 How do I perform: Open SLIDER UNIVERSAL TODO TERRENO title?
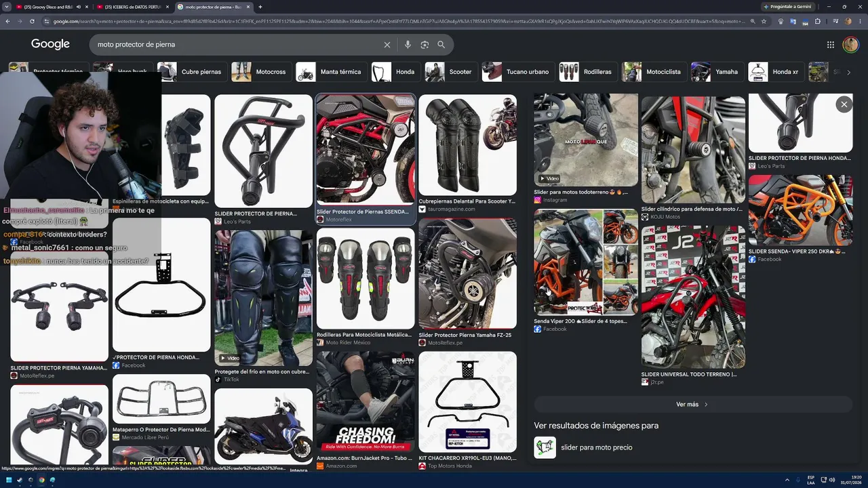click(690, 374)
